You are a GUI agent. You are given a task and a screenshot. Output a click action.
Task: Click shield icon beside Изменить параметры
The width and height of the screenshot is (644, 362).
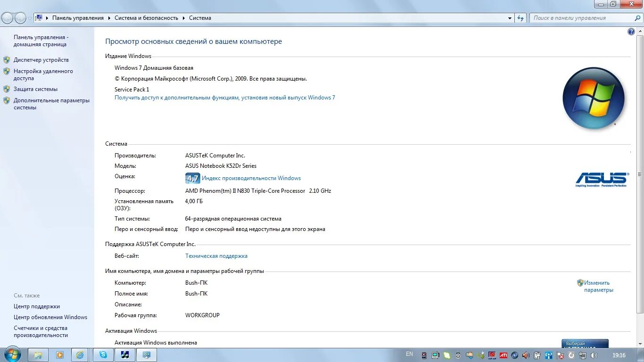click(x=580, y=283)
